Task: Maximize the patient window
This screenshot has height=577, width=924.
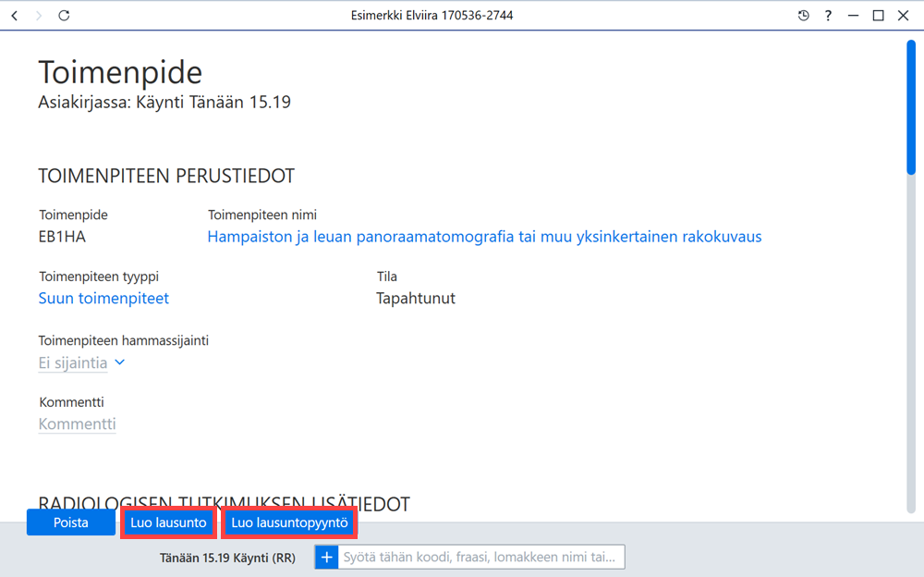Action: [x=878, y=16]
